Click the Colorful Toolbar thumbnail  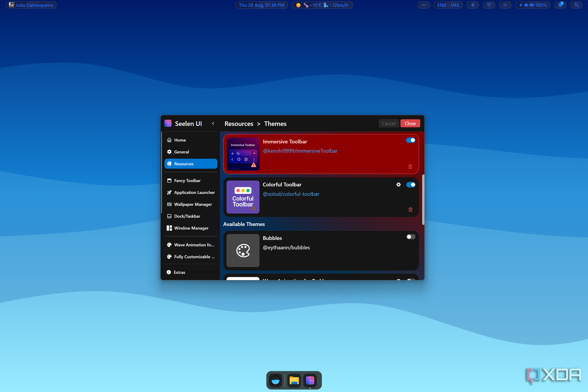pos(243,197)
